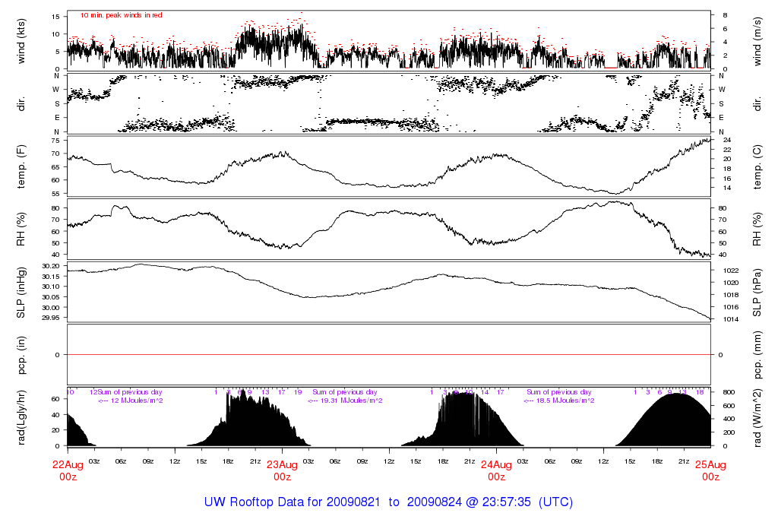
Task: Click the "200" W/m^2 tick value
Action: pos(729,432)
